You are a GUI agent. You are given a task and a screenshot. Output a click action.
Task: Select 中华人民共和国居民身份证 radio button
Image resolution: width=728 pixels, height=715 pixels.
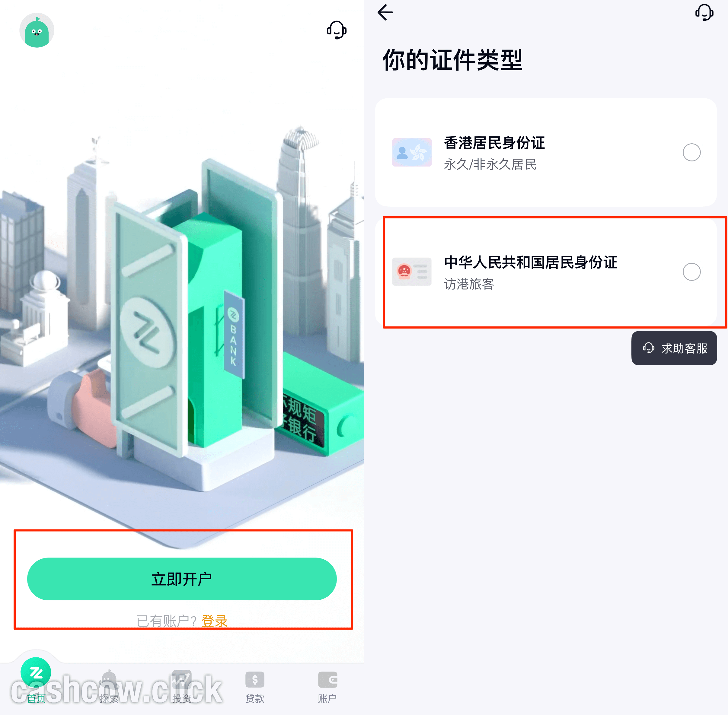691,272
